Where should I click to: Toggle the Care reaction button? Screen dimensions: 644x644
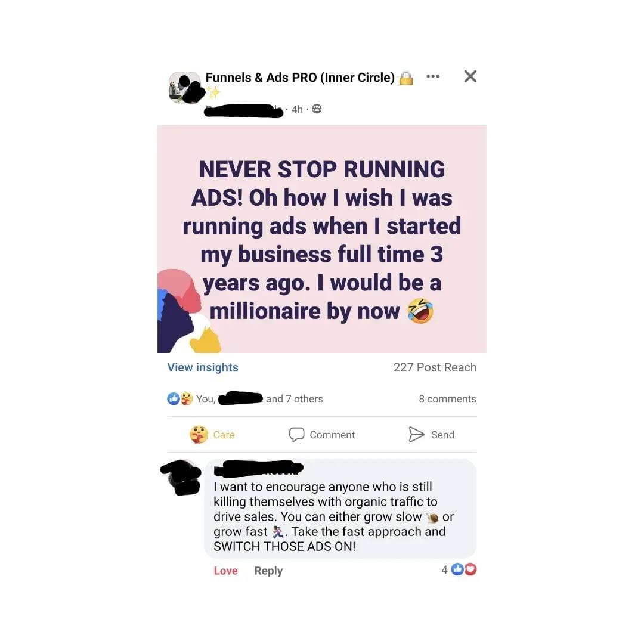point(212,435)
